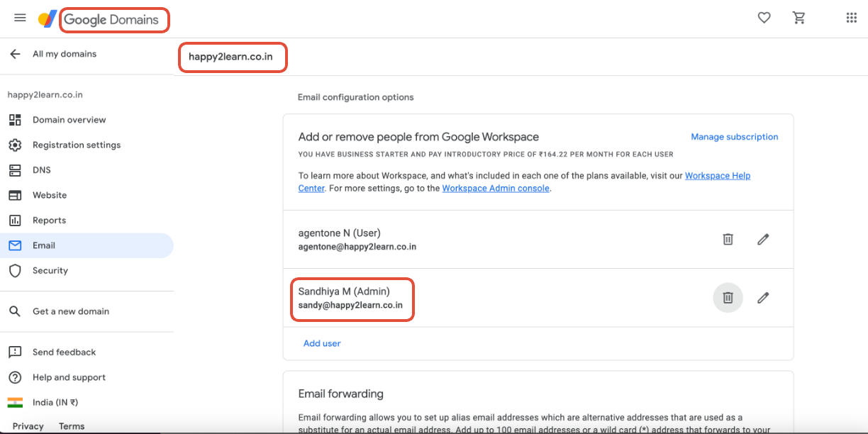Click the Sandhiya M (Admin) name
Image resolution: width=868 pixels, height=434 pixels.
point(344,291)
